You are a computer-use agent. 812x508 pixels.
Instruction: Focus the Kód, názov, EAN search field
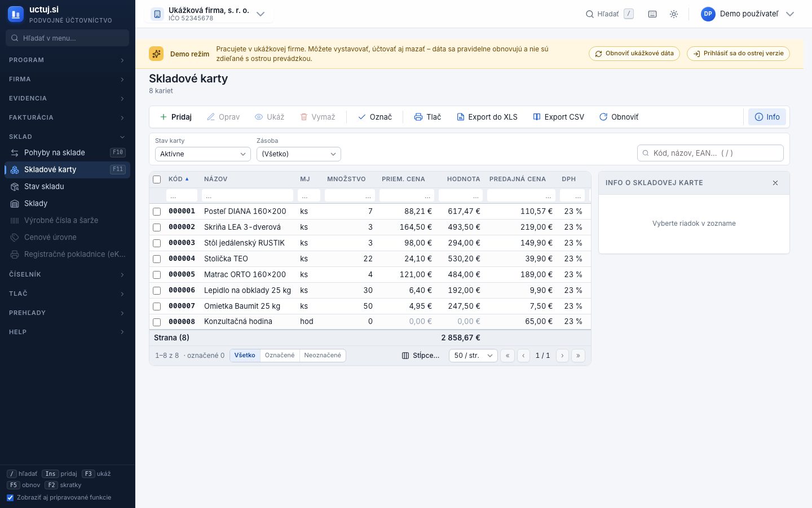(710, 153)
